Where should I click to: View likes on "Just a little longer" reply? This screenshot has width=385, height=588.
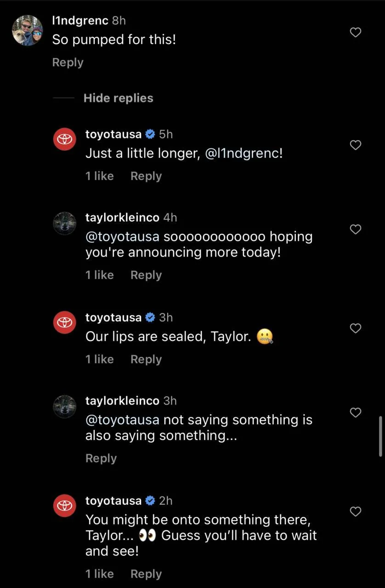(x=99, y=176)
